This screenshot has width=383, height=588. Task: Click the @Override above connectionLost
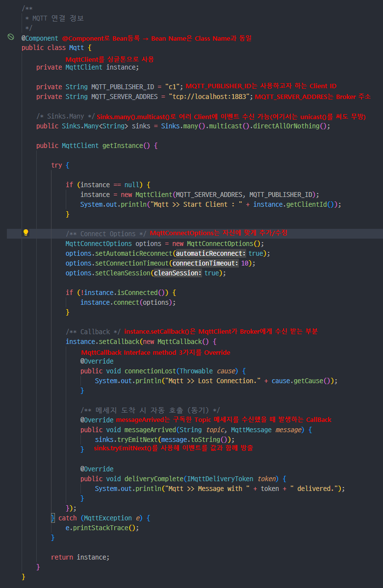point(97,361)
